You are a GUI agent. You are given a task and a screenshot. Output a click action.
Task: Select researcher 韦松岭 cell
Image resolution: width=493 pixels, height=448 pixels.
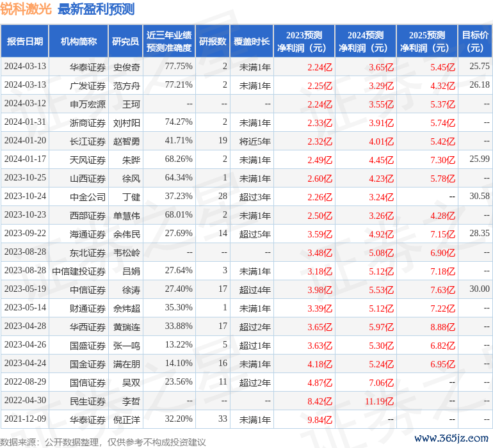pyautogui.click(x=127, y=252)
